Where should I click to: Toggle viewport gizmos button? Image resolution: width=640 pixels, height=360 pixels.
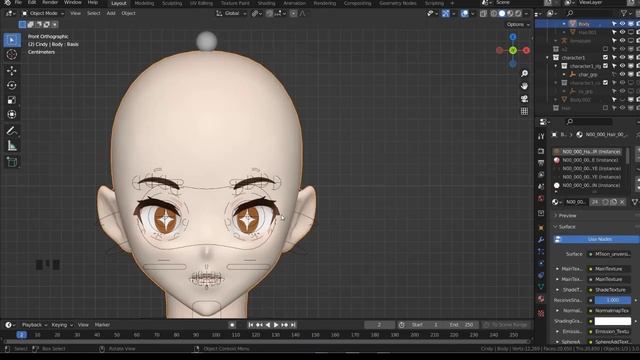click(x=446, y=13)
